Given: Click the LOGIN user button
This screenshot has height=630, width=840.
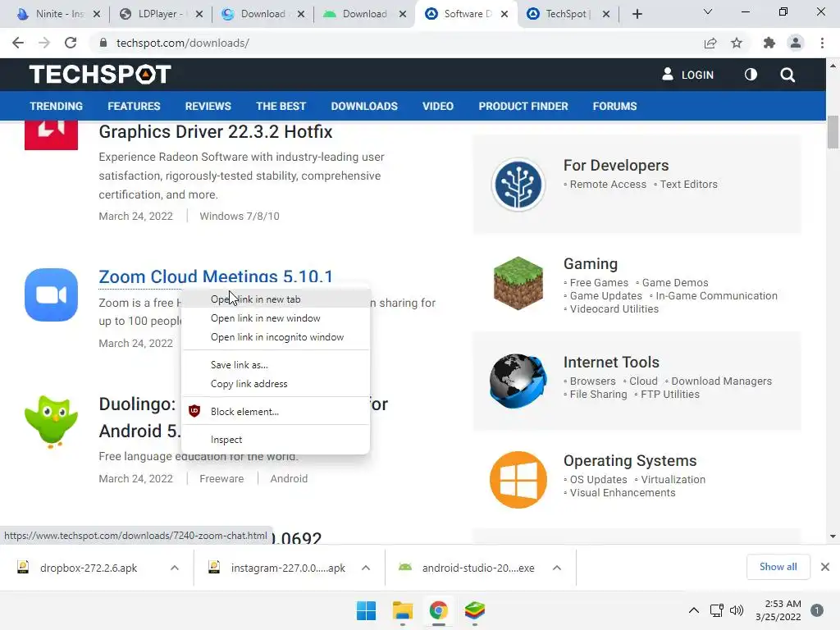Looking at the screenshot, I should [x=688, y=75].
